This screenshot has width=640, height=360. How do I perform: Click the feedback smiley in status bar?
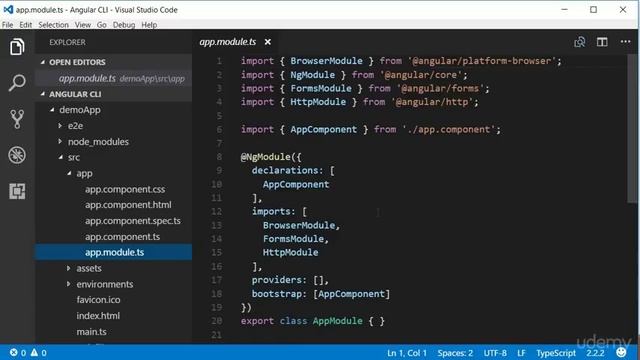click(x=621, y=352)
